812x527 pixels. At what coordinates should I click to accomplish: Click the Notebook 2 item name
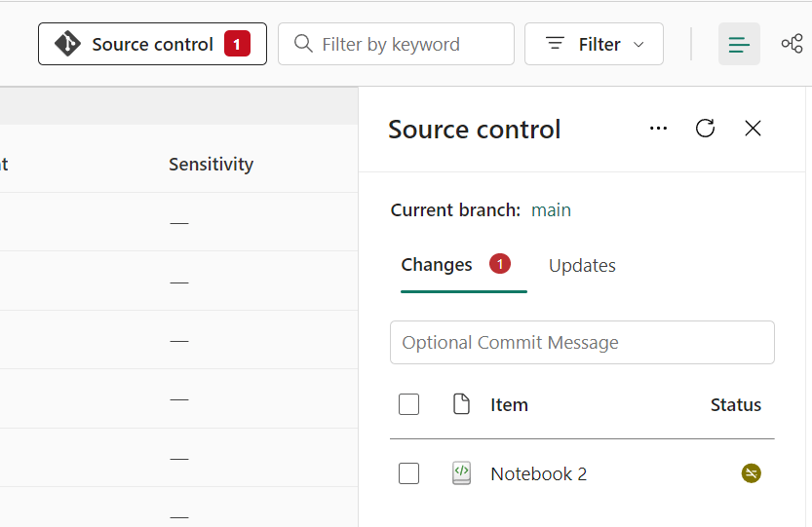click(538, 474)
